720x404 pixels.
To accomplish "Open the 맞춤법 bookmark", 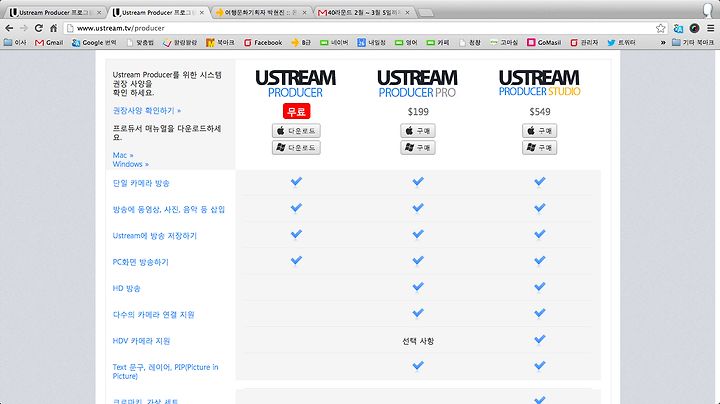I will point(140,42).
